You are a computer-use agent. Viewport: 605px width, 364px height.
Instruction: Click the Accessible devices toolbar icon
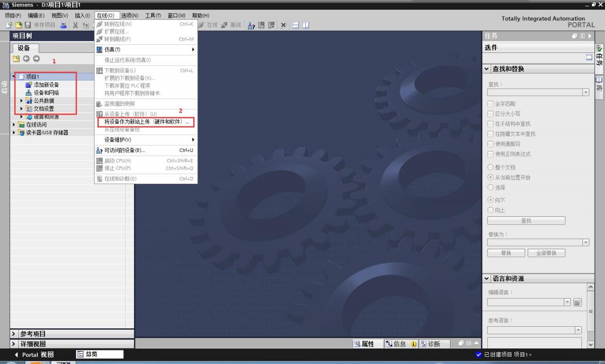click(252, 25)
